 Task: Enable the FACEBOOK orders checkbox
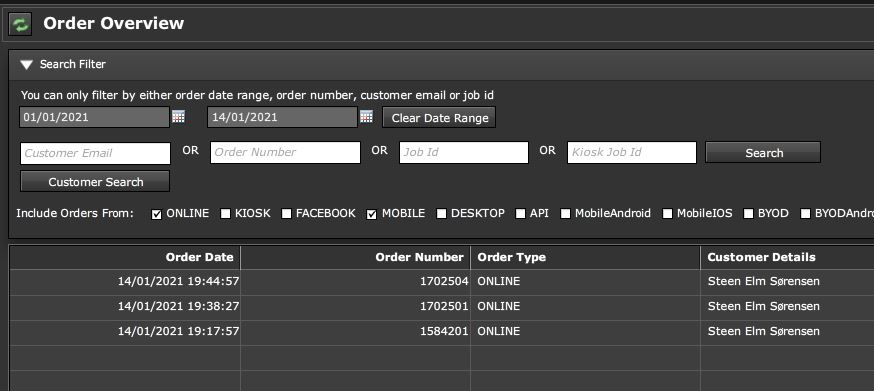click(x=287, y=214)
